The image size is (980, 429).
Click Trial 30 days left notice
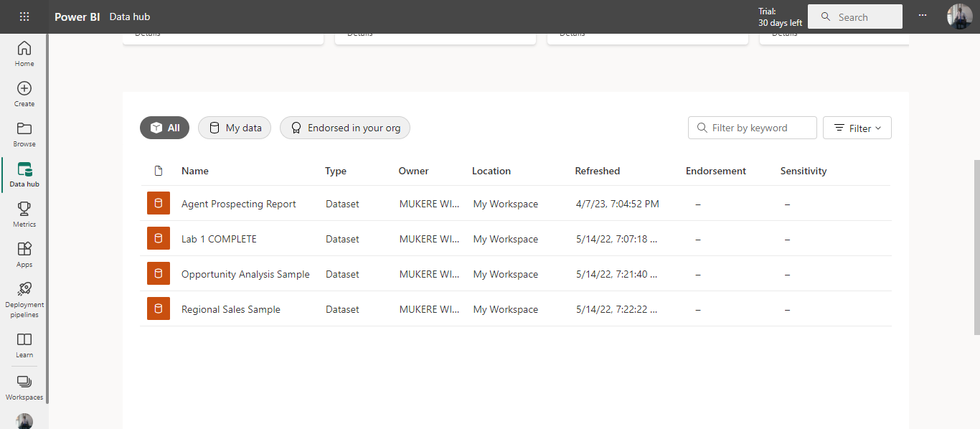780,17
